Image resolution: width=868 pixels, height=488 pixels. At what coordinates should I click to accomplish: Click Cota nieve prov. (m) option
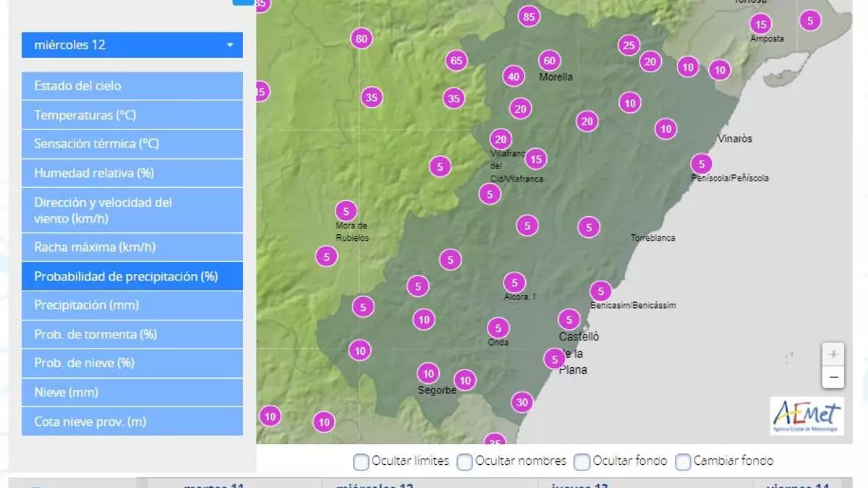tap(132, 421)
